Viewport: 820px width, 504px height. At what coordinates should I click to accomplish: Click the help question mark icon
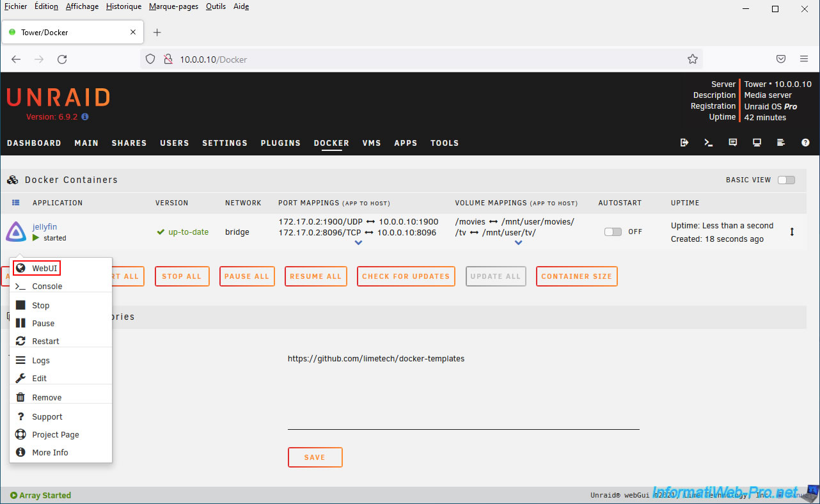805,143
